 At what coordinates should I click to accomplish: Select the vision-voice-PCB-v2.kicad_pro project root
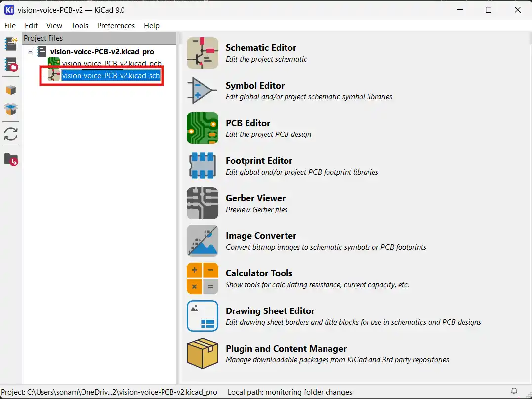click(102, 51)
